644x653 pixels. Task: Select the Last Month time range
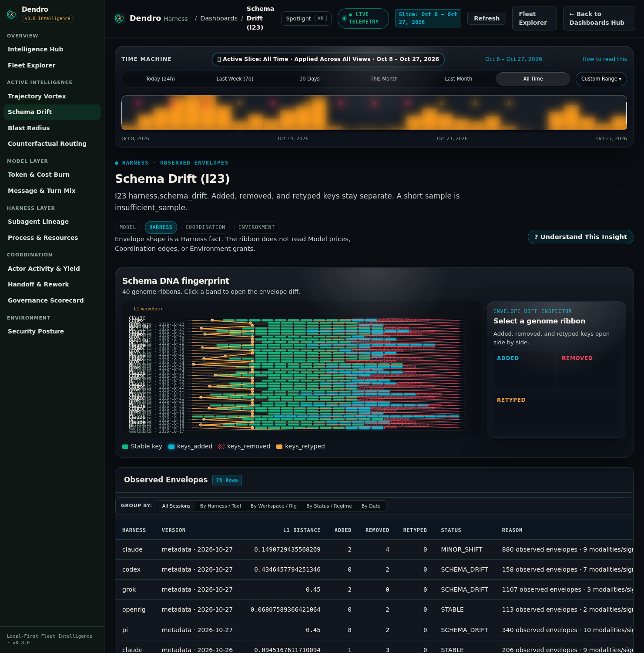[459, 79]
